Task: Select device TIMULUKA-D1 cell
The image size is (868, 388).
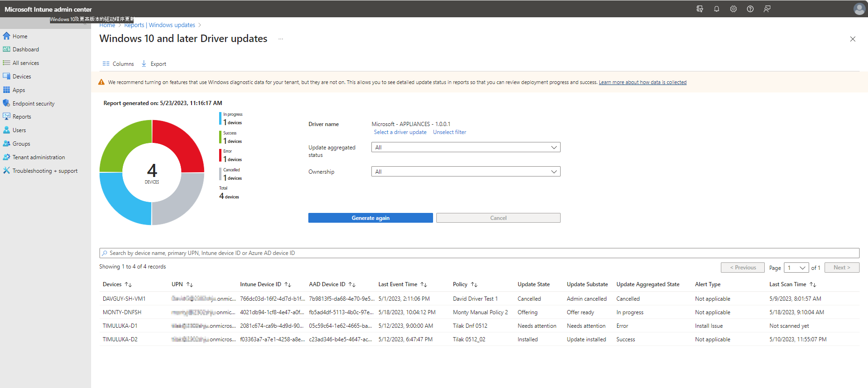Action: tap(120, 326)
